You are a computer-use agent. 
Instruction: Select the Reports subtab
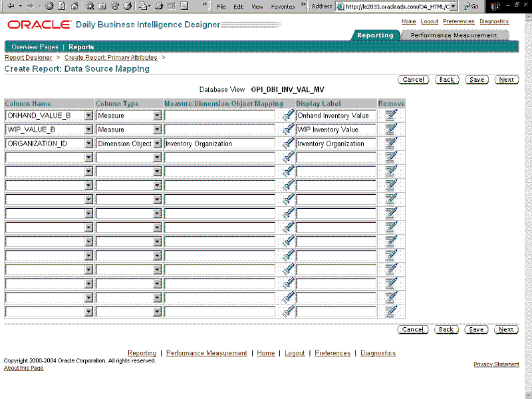[81, 47]
